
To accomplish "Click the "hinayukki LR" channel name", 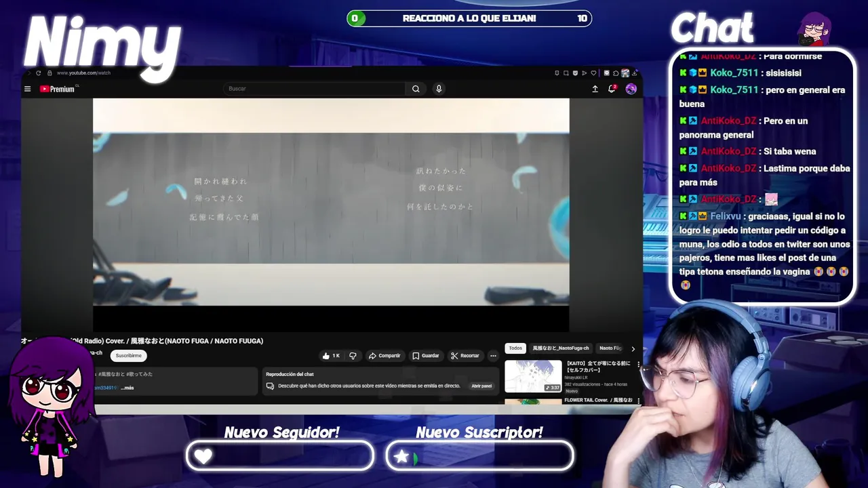I will pyautogui.click(x=576, y=378).
